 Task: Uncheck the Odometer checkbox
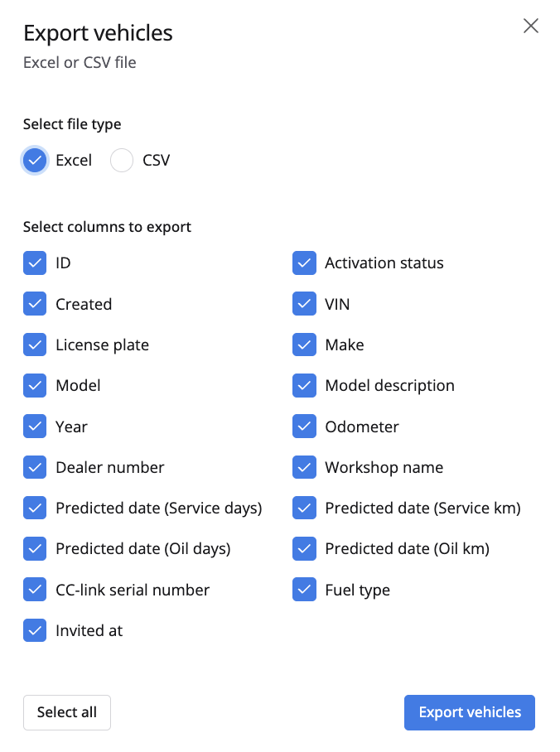point(304,427)
